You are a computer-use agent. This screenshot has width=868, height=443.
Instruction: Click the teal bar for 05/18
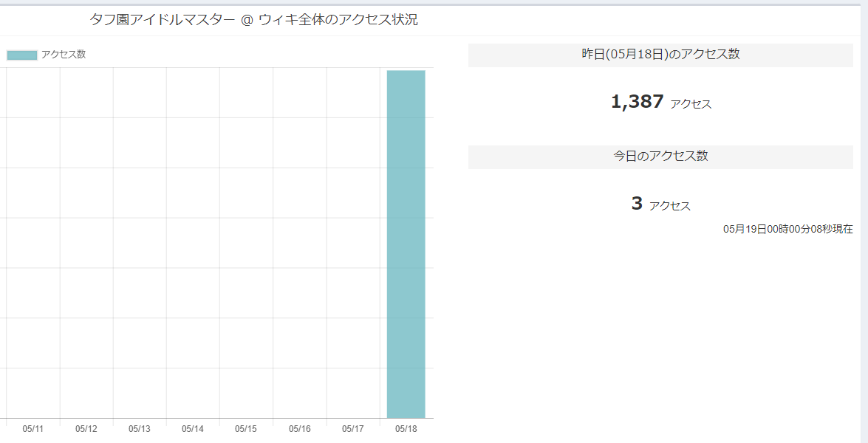coord(406,244)
